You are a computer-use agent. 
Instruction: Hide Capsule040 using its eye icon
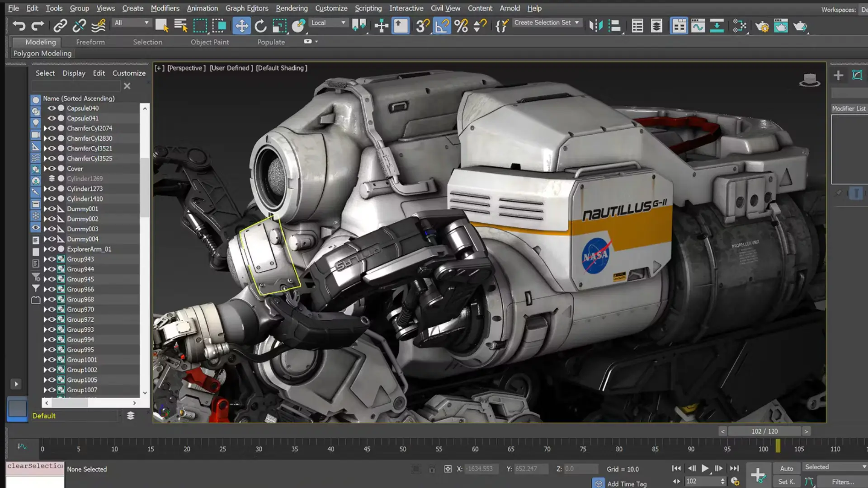52,108
